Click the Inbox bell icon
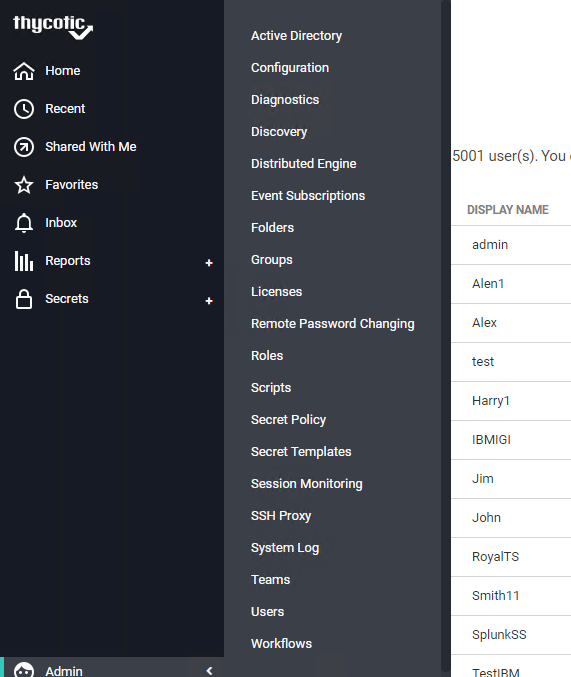 (x=24, y=223)
